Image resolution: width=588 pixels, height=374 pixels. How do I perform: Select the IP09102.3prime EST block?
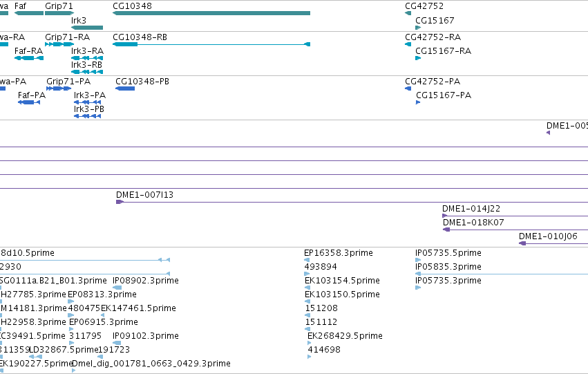click(117, 343)
